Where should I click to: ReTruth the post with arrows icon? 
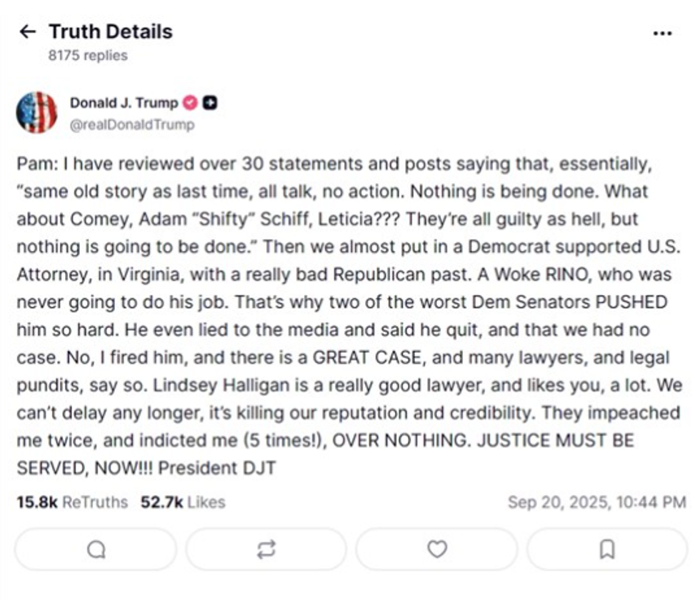pos(266,549)
